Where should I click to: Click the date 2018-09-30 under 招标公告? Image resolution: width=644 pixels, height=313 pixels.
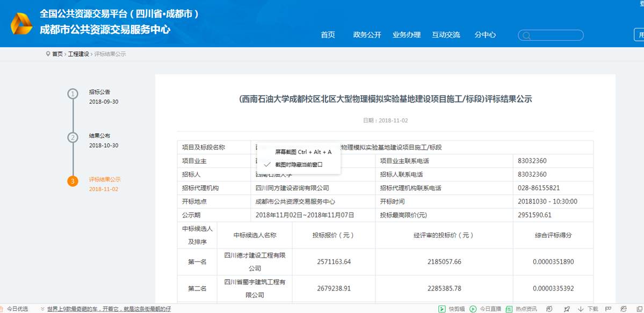(x=104, y=102)
